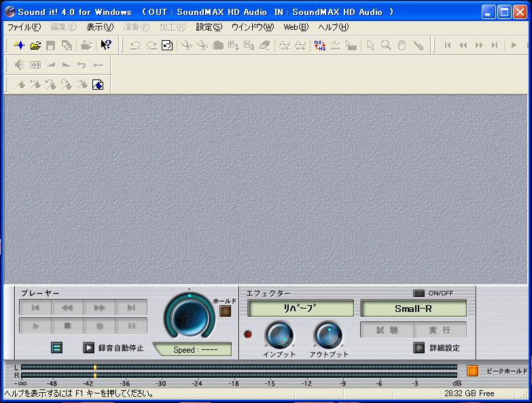The width and height of the screenshot is (532, 403).
Task: Open the ヘルプ(H) menu
Action: pos(333,27)
